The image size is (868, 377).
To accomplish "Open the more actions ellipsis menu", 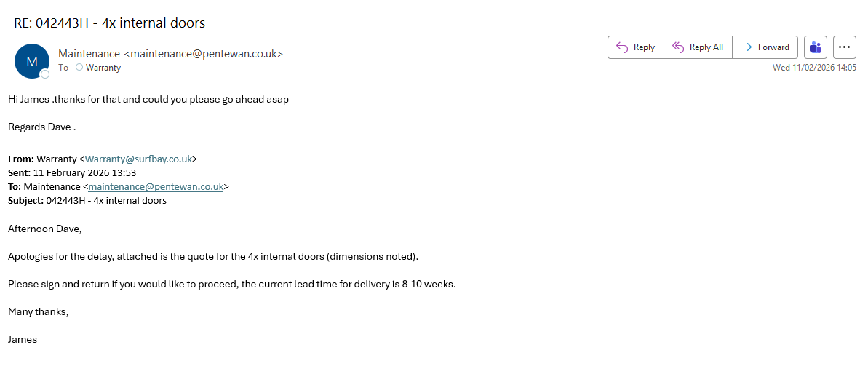I will [844, 47].
